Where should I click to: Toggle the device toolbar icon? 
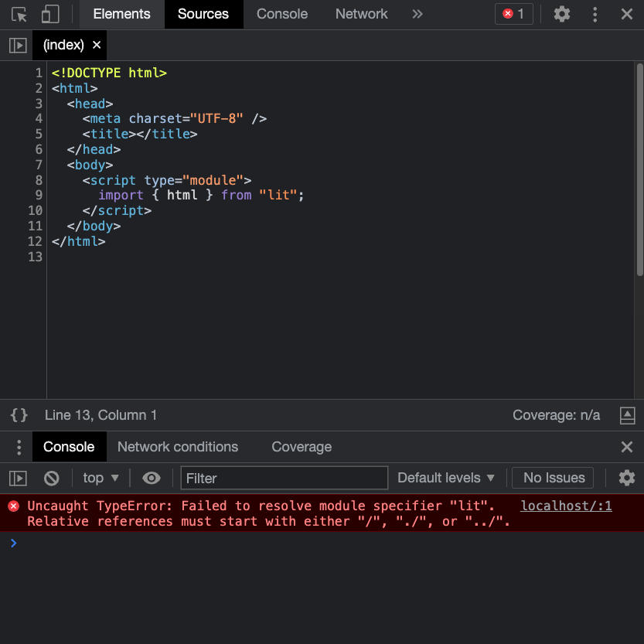(50, 14)
